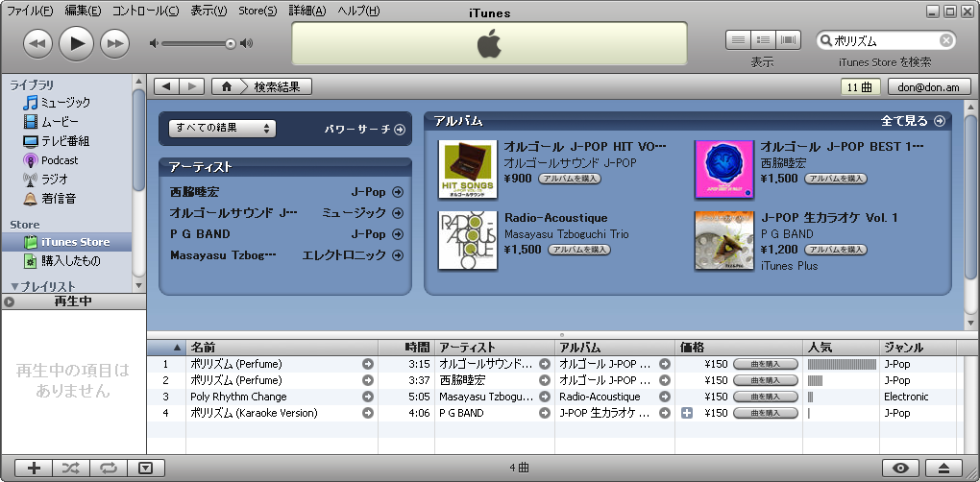Click the store forward navigation arrow
This screenshot has width=980, height=482.
(192, 86)
